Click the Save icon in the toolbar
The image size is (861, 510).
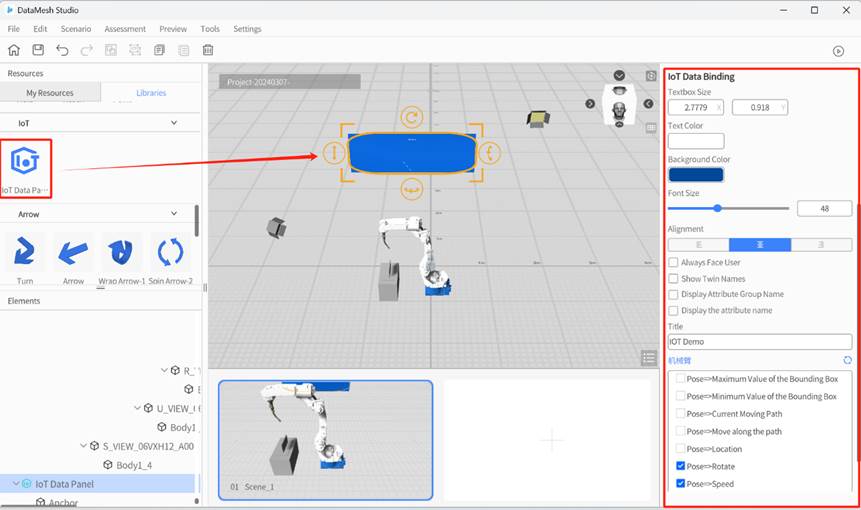(38, 50)
